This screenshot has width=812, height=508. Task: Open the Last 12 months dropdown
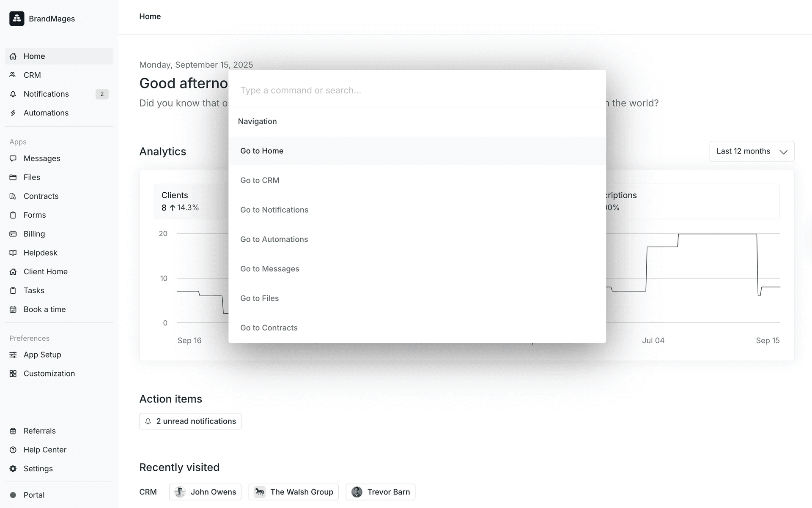pyautogui.click(x=752, y=151)
